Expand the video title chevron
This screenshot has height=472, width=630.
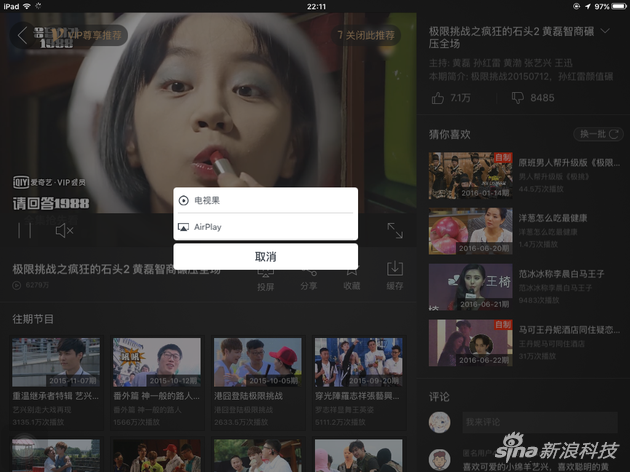[605, 31]
